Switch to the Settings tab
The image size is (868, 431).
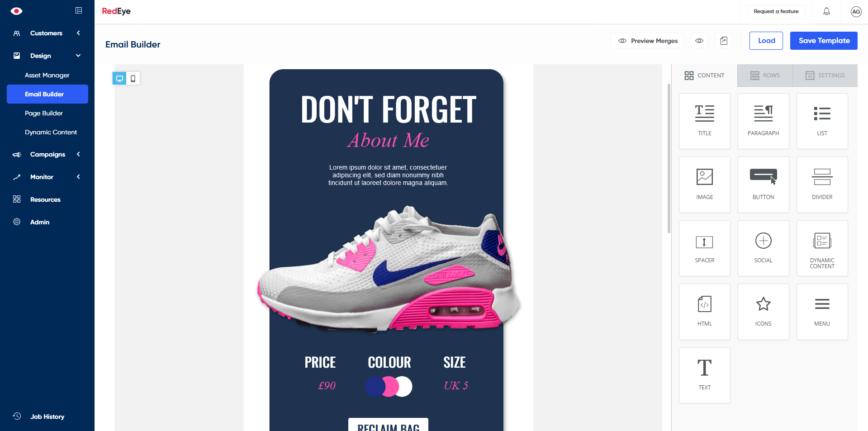(x=825, y=76)
